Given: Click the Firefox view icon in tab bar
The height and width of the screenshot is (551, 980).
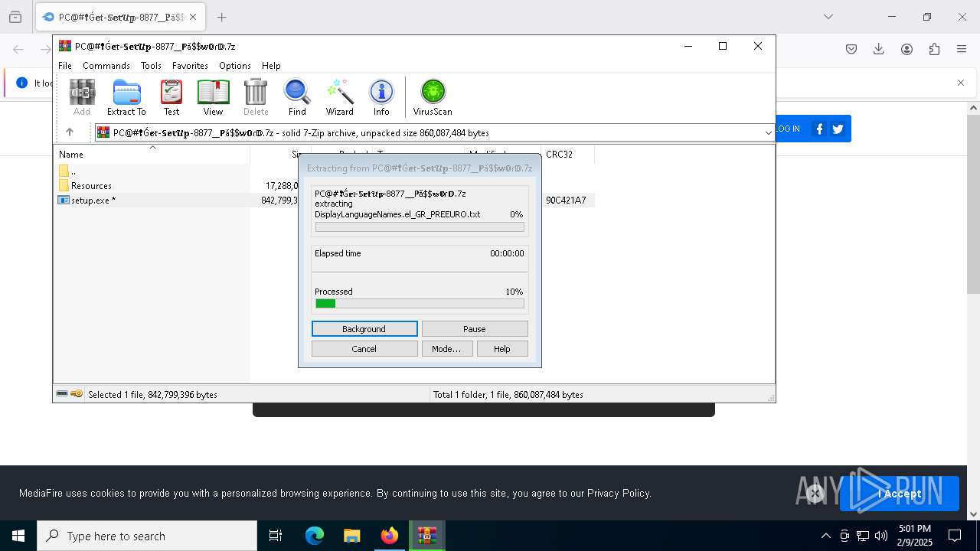Looking at the screenshot, I should 15,17.
